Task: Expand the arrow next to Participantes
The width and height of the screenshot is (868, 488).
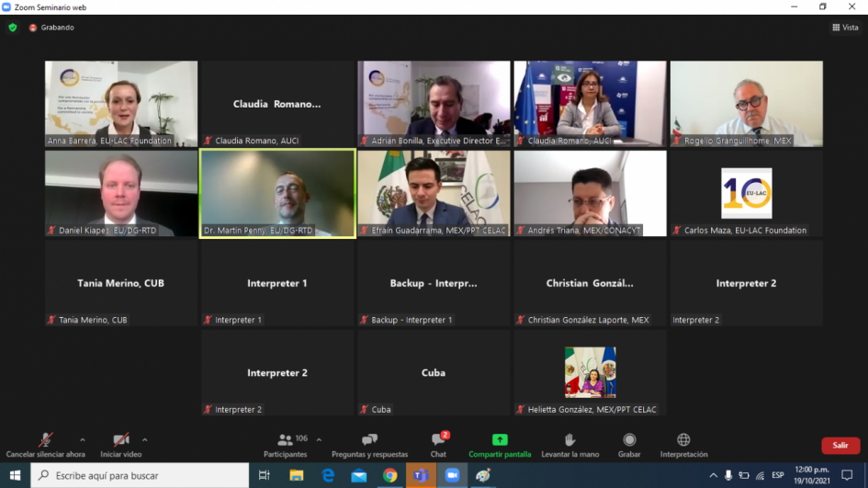Action: point(319,440)
